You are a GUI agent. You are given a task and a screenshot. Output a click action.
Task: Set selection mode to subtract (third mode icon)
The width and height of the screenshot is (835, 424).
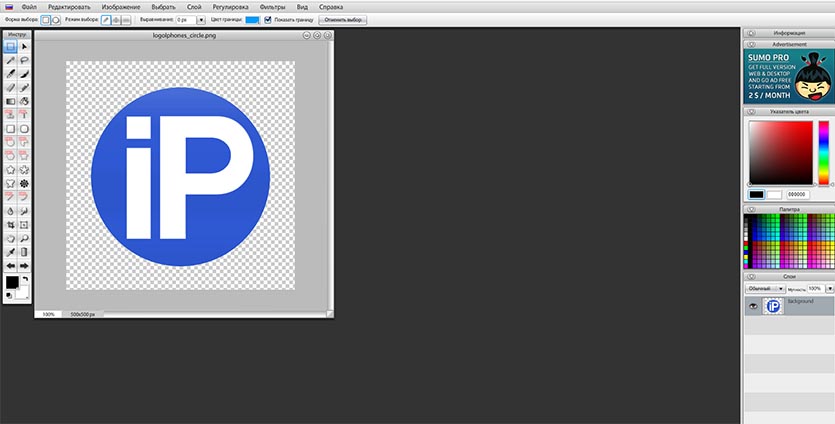[x=126, y=20]
